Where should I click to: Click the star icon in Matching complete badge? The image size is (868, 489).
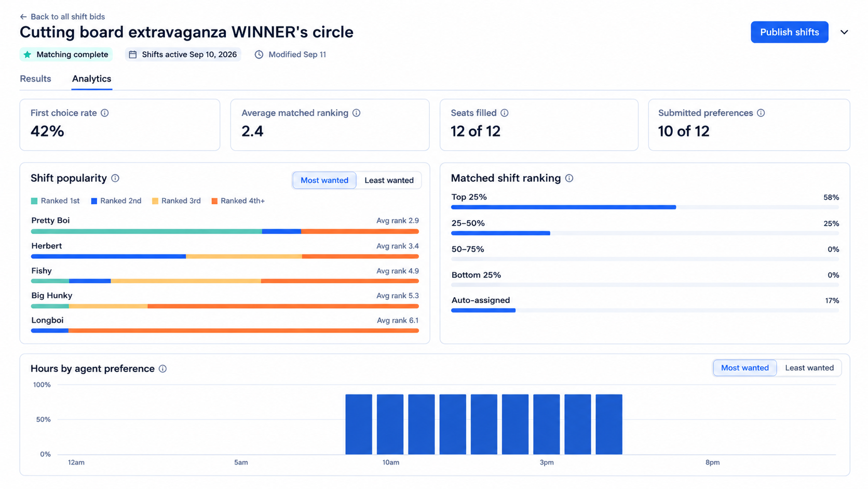click(x=28, y=55)
